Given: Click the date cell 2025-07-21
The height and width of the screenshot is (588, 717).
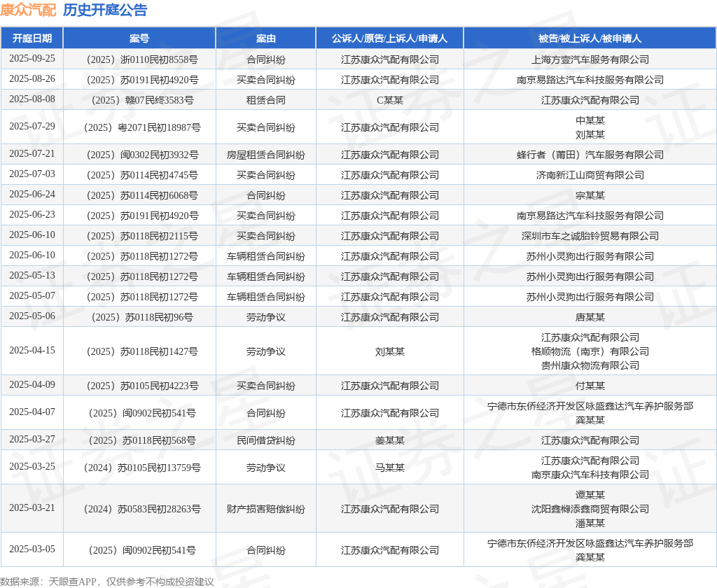Looking at the screenshot, I should pos(32,153).
